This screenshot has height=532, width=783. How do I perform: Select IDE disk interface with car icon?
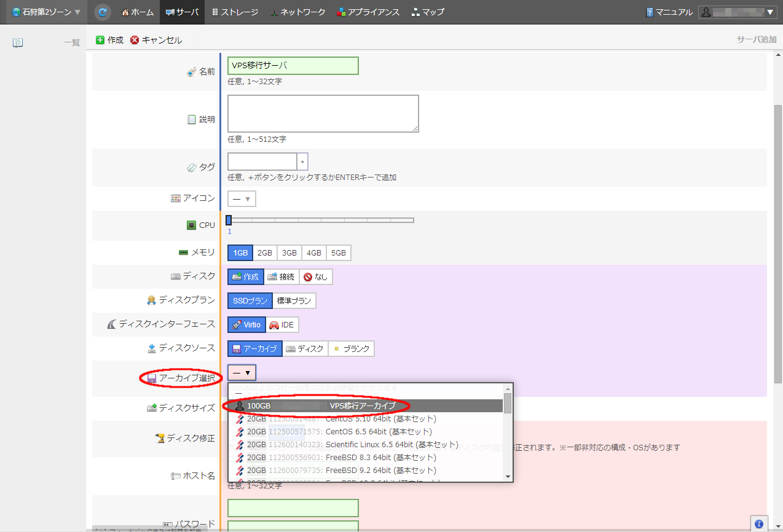click(282, 324)
